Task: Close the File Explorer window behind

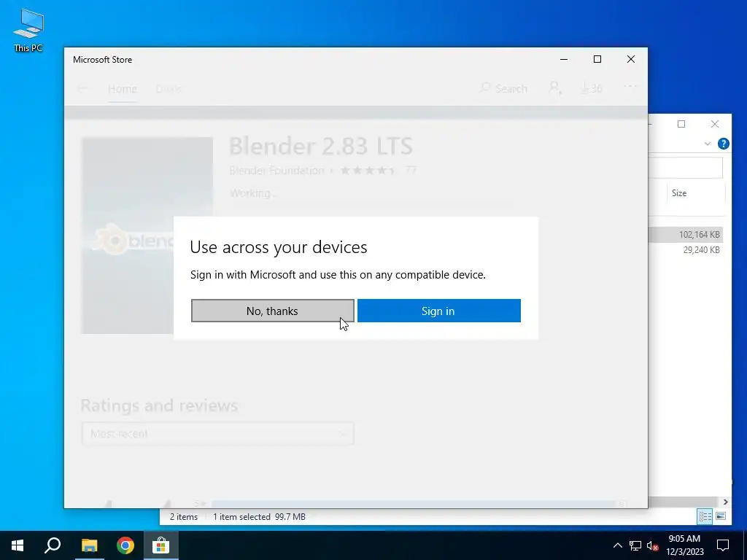Action: 715,124
